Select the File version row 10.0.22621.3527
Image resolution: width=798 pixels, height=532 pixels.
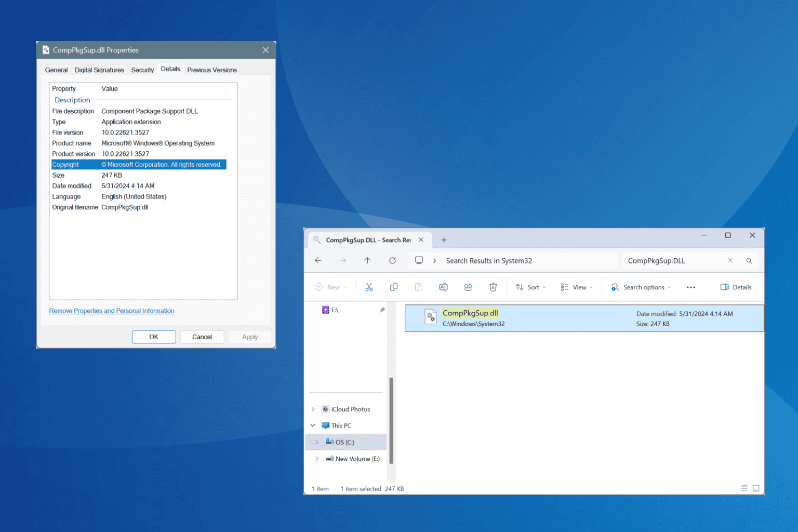tap(139, 132)
